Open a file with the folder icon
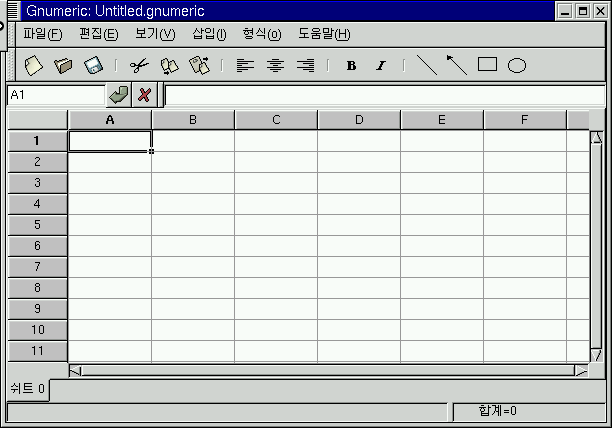This screenshot has width=612, height=428. pos(63,65)
